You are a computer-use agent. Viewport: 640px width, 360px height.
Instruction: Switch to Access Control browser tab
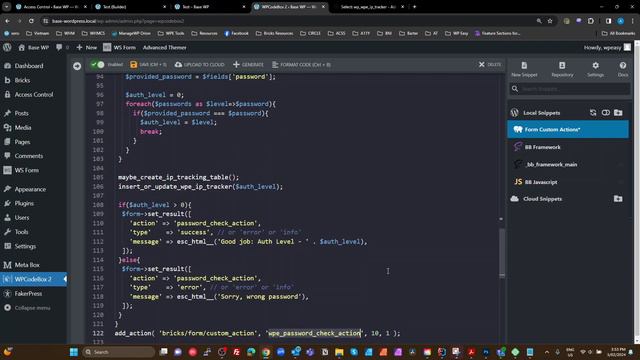tap(51, 7)
